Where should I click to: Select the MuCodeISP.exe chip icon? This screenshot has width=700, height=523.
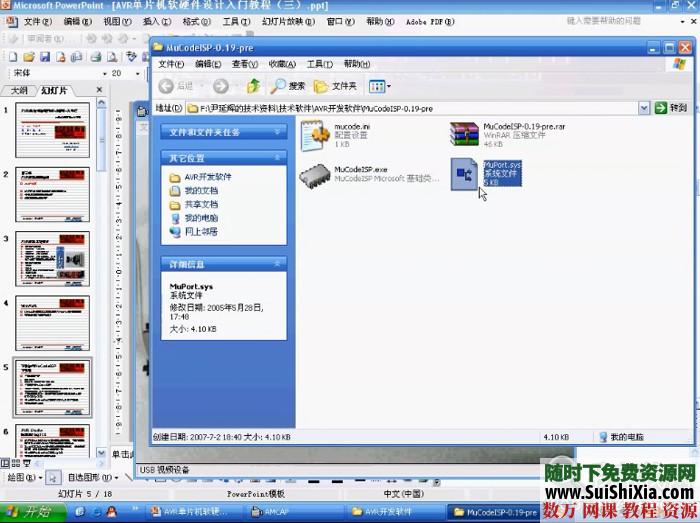[315, 175]
